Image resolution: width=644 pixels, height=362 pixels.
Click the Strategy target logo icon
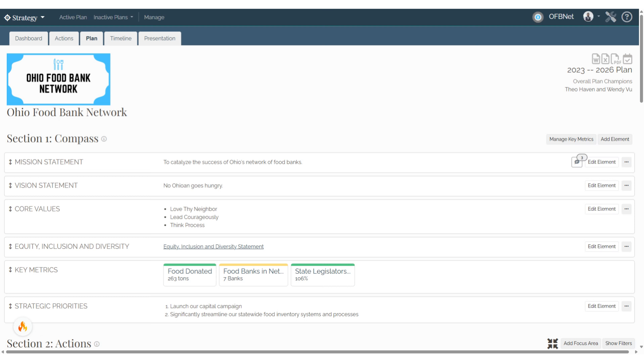(7, 17)
